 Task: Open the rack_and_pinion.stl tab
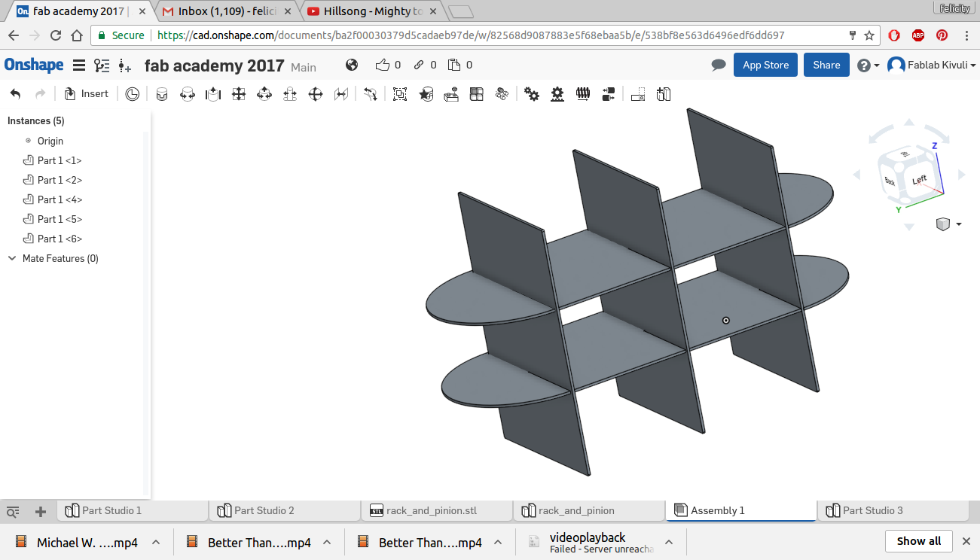pyautogui.click(x=437, y=510)
